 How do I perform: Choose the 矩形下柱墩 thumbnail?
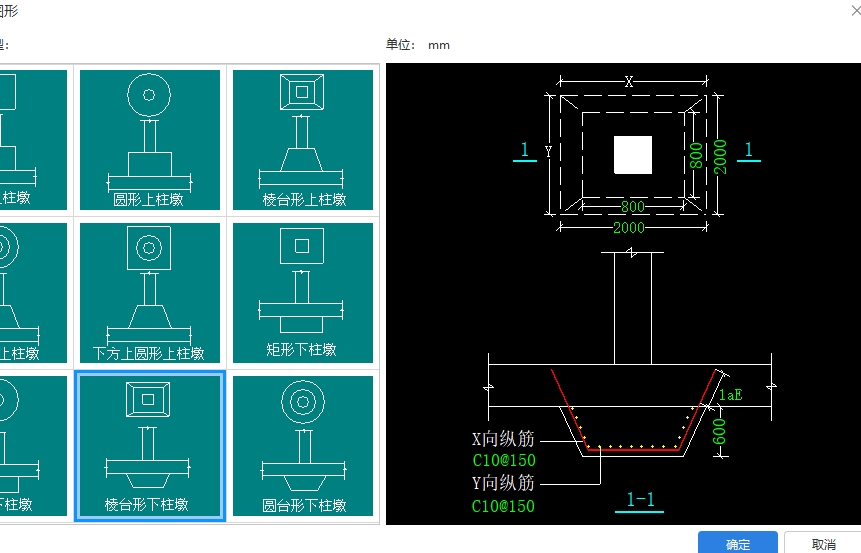303,293
